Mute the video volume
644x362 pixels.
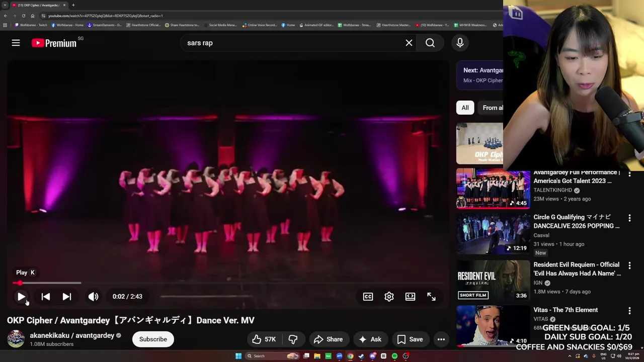[x=93, y=297]
